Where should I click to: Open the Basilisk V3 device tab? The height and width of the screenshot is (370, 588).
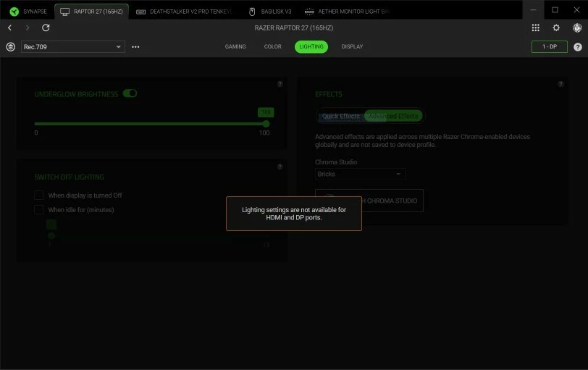pos(270,12)
